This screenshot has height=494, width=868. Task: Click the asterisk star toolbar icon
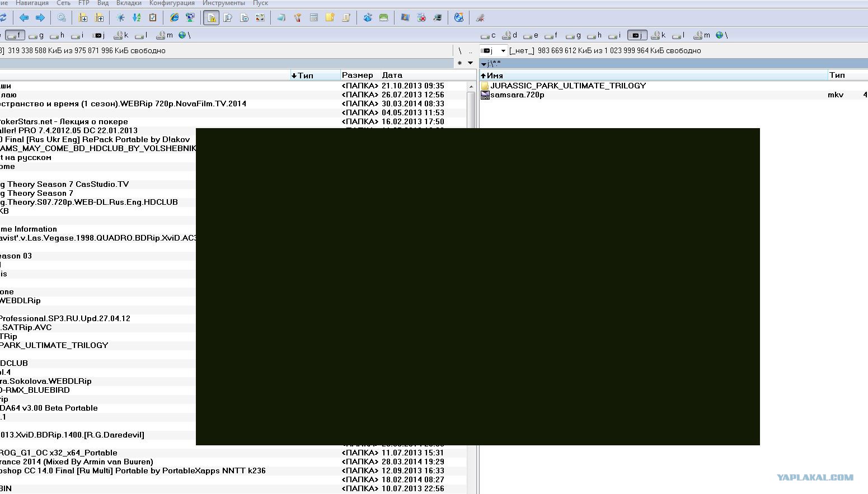coord(120,18)
